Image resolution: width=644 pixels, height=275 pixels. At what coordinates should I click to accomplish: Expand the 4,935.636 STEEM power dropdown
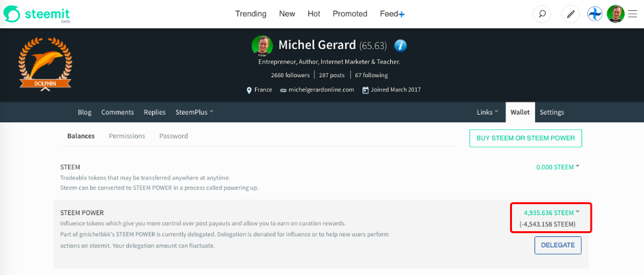[552, 213]
